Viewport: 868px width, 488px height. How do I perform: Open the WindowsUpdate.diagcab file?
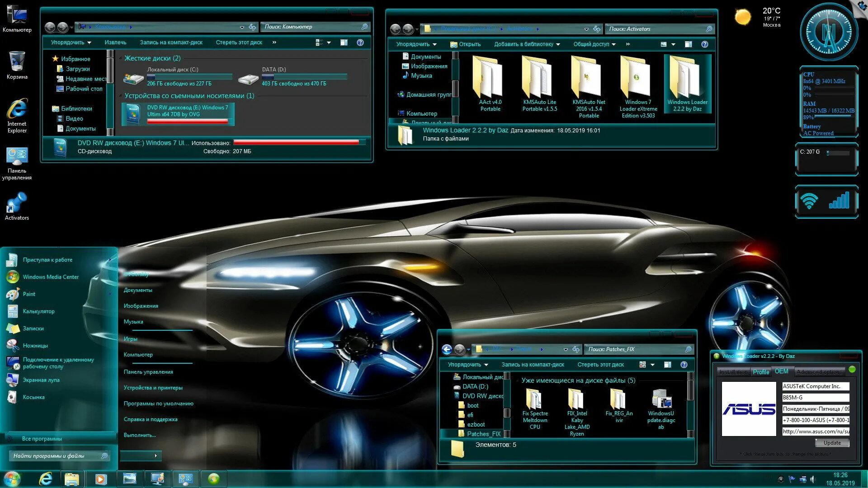pyautogui.click(x=661, y=409)
